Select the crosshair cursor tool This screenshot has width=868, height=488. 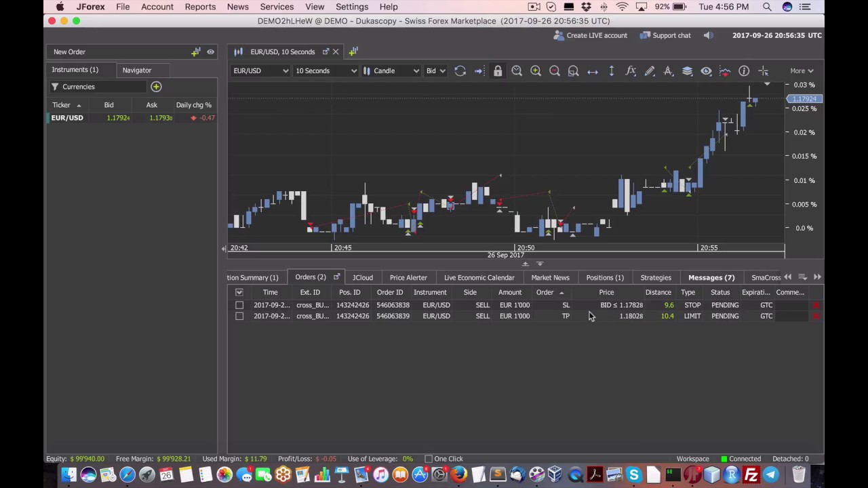tap(763, 70)
